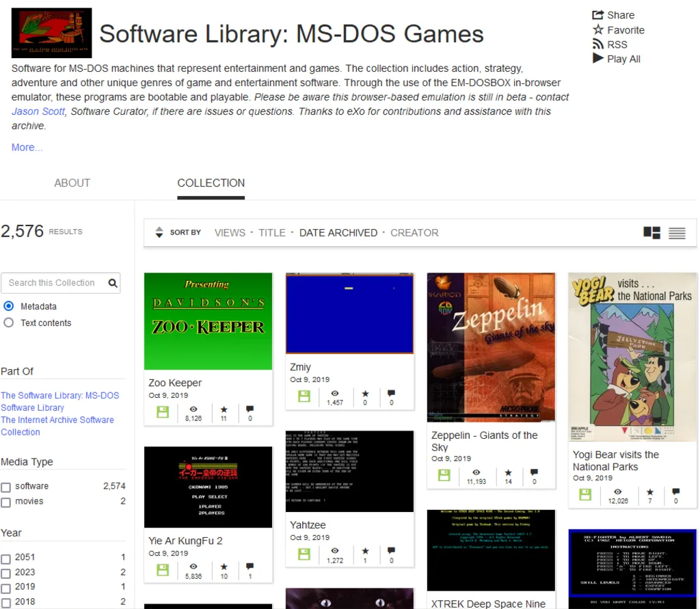Screen dimensions: 700x609
Task: Click the Share icon
Action: 598,14
